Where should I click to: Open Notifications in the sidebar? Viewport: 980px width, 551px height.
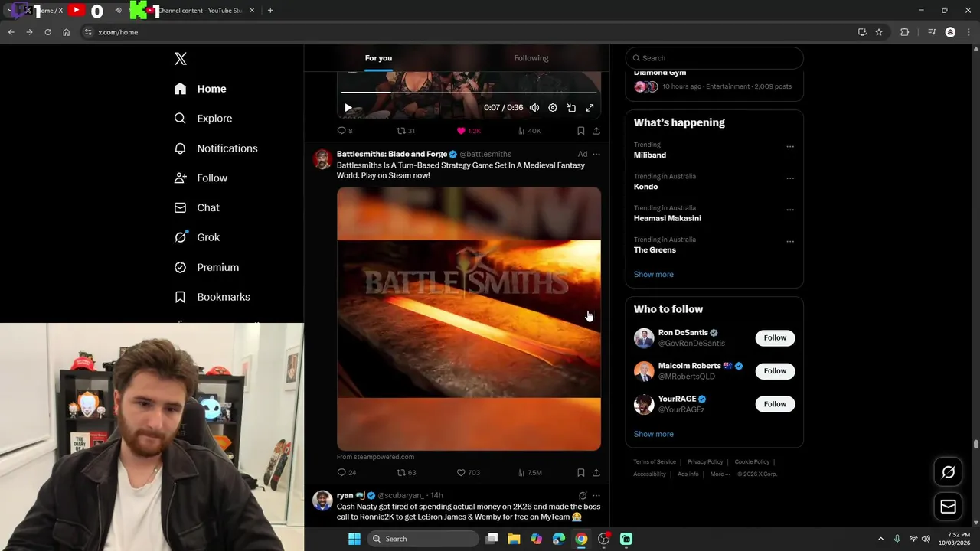pos(216,148)
